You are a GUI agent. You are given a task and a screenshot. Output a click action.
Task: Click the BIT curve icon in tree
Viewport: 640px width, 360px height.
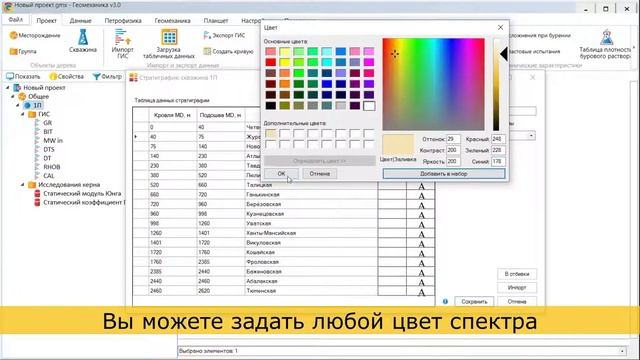pos(38,131)
